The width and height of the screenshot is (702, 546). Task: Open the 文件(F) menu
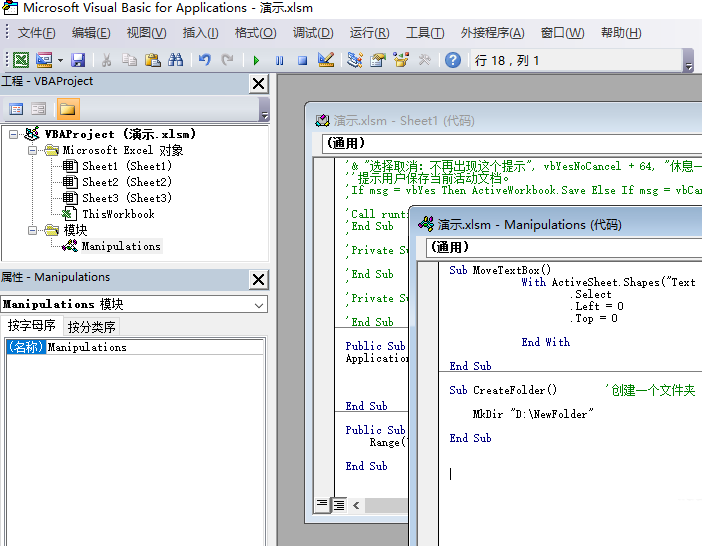[36, 33]
